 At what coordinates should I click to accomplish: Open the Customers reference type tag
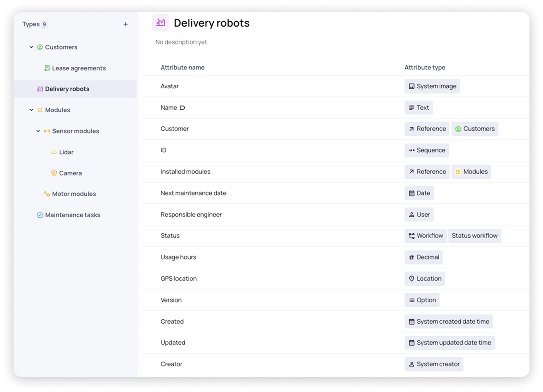(475, 129)
